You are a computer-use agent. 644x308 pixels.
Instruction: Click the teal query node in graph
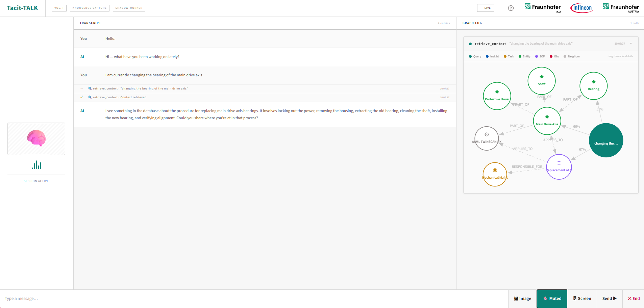coord(606,140)
